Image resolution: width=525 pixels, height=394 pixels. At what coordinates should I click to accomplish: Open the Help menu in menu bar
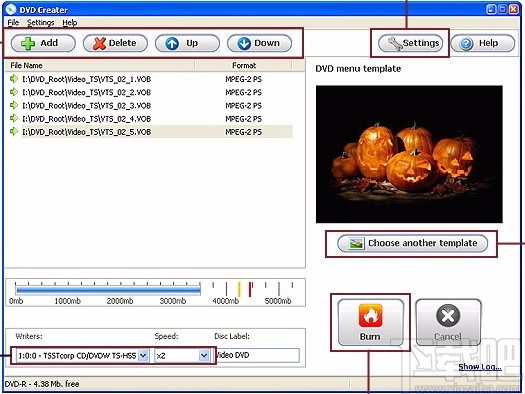coord(70,22)
